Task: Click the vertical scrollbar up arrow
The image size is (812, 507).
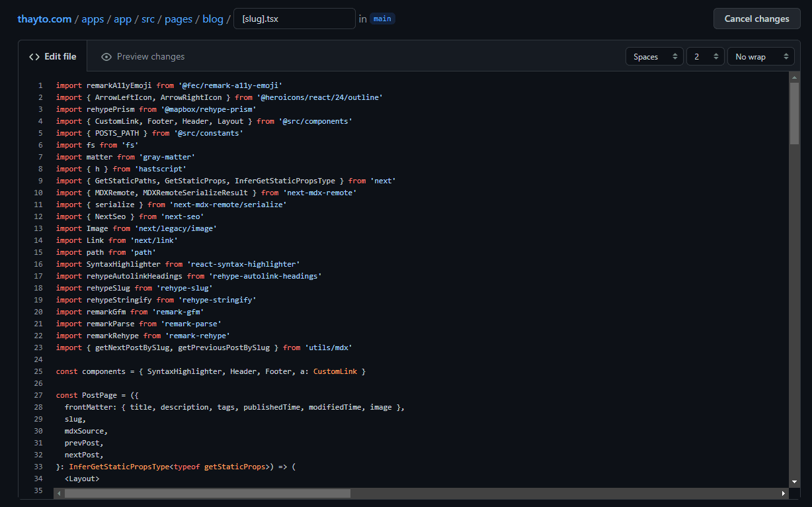Action: (794, 77)
